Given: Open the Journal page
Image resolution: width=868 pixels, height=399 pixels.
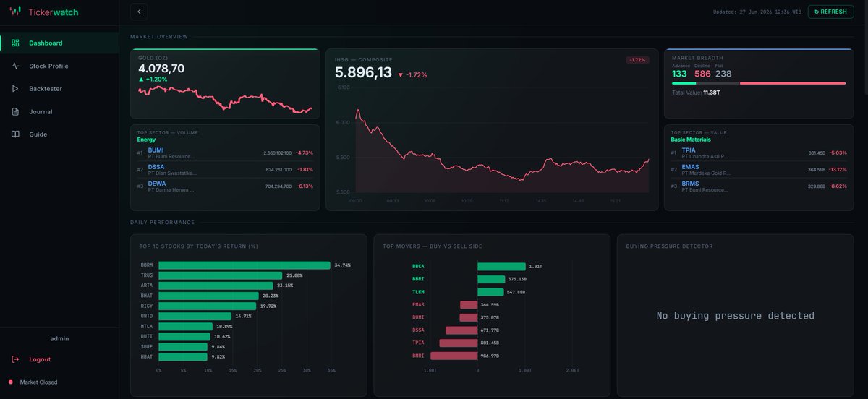Looking at the screenshot, I should (x=59, y=112).
